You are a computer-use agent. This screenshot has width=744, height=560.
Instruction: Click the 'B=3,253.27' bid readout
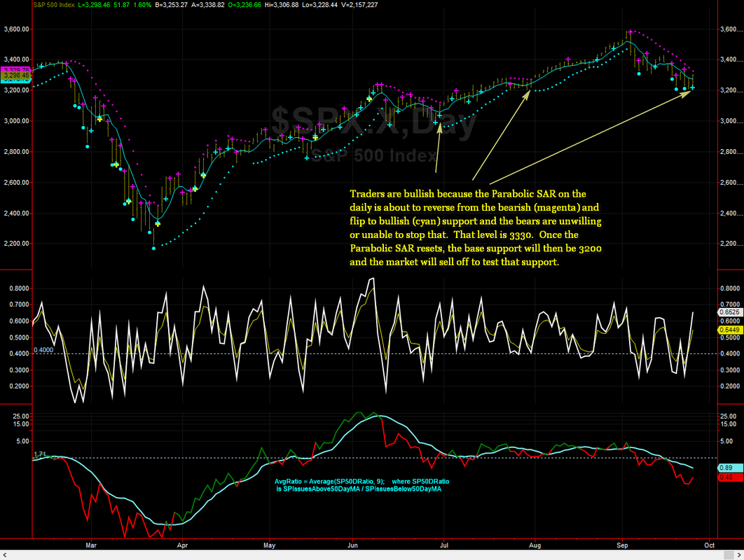[172, 5]
